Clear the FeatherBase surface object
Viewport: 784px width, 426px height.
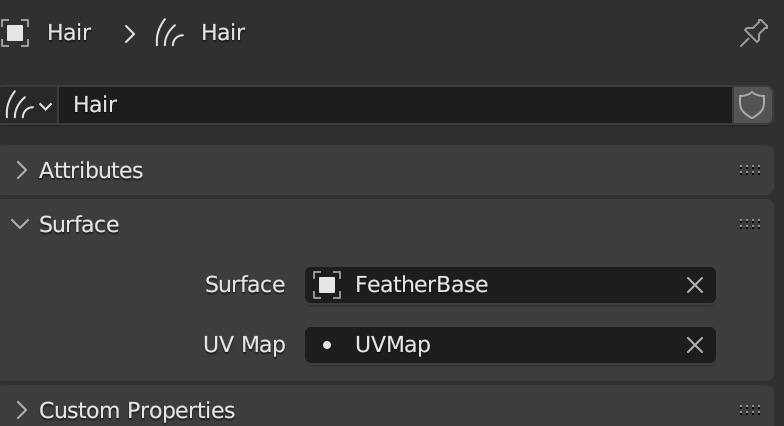point(694,285)
